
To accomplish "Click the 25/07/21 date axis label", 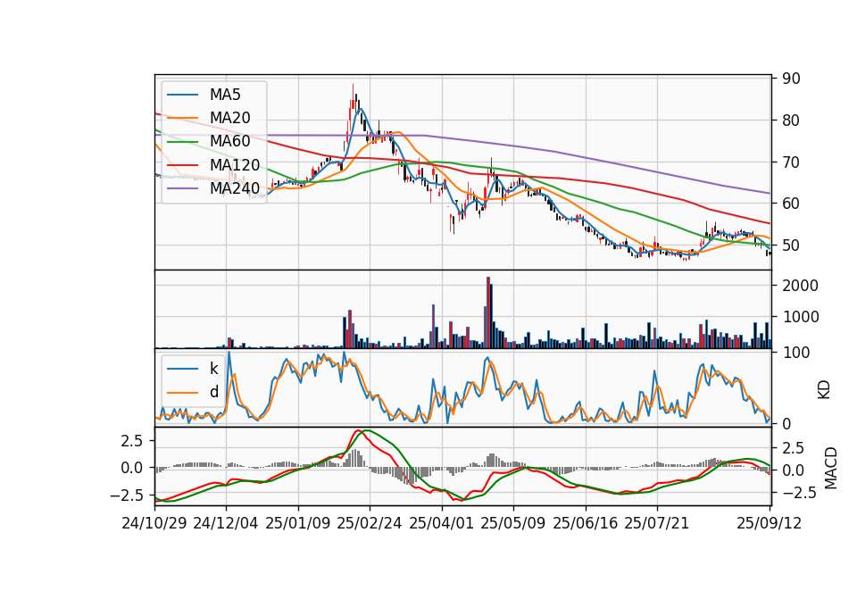I will point(656,523).
